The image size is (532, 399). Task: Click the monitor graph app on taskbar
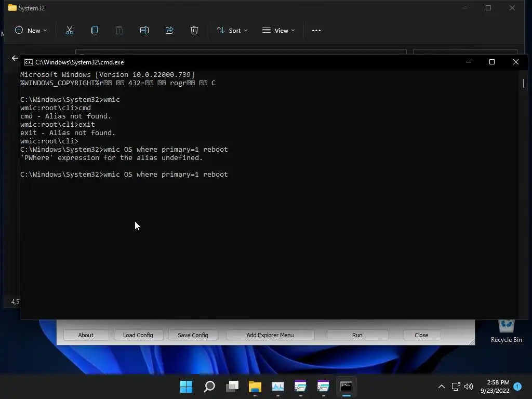[278, 387]
